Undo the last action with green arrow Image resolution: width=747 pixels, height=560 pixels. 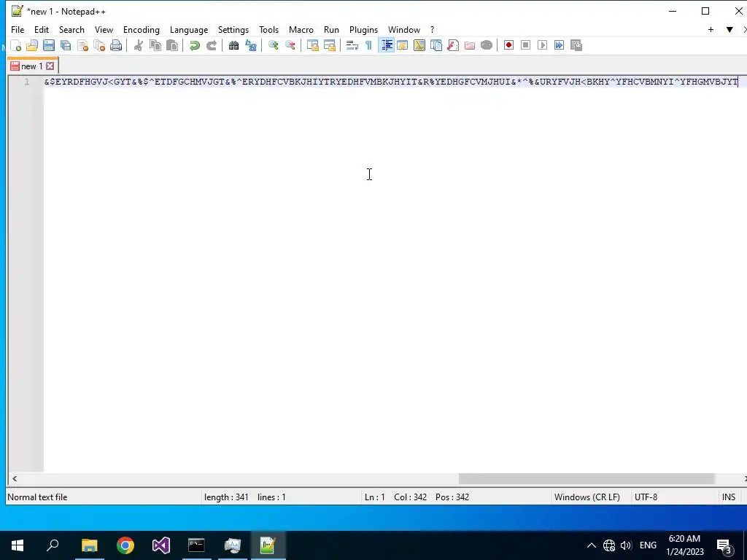coord(194,45)
